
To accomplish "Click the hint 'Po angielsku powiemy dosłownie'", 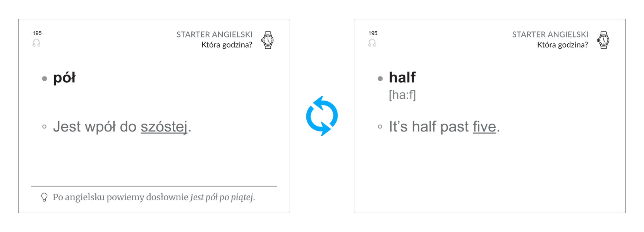I will pyautogui.click(x=120, y=197).
